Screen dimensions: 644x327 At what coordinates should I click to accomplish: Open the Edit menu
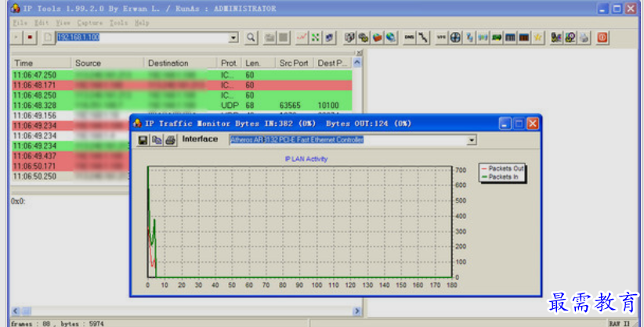tap(42, 23)
